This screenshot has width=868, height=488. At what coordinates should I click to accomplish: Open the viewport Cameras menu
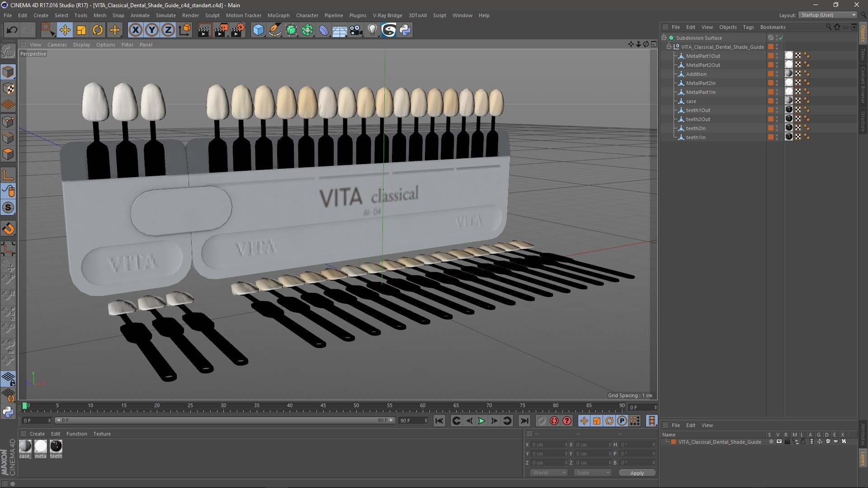57,45
